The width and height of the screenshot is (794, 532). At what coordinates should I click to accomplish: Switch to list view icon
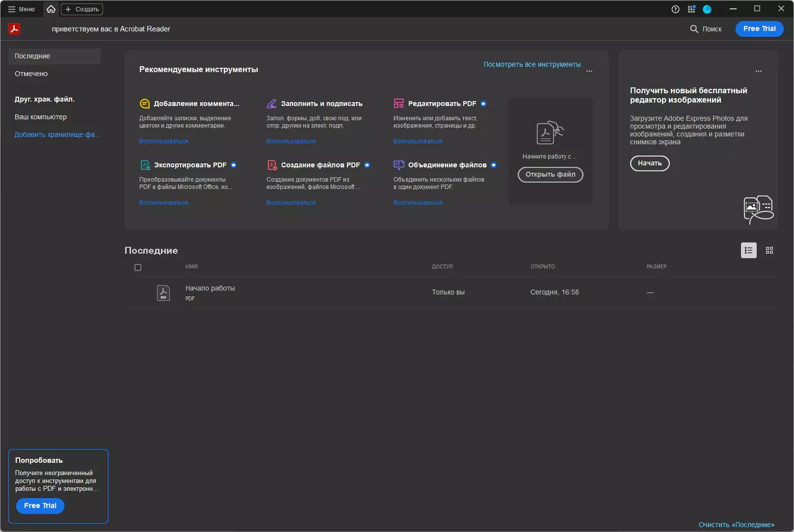point(749,250)
